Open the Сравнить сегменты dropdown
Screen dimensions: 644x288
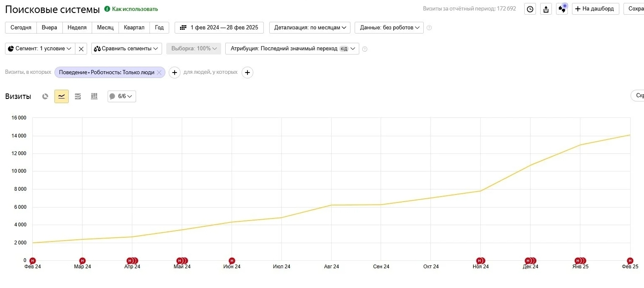coord(126,49)
